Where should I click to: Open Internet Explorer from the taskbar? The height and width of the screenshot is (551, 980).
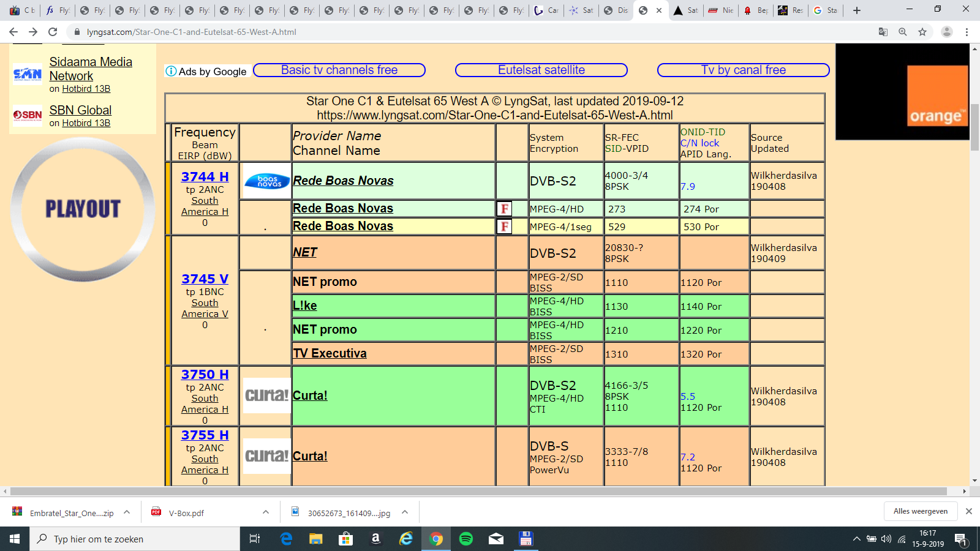pyautogui.click(x=405, y=539)
